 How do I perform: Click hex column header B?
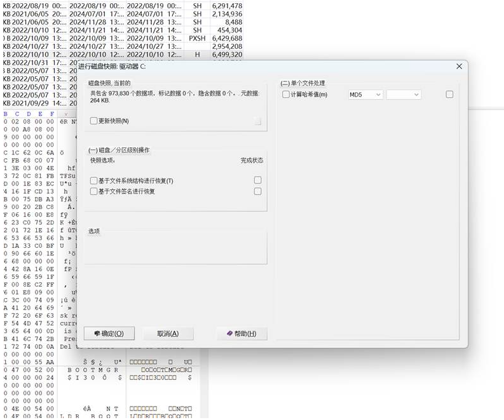(x=6, y=114)
